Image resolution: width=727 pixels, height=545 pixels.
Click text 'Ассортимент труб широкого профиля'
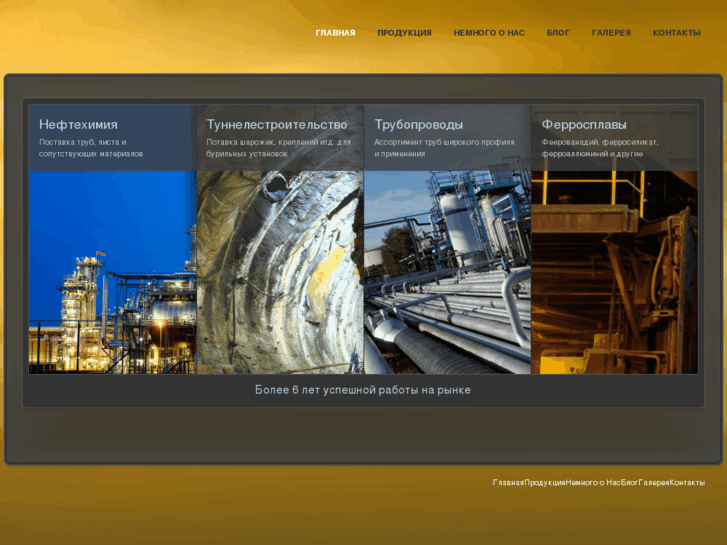(x=444, y=142)
